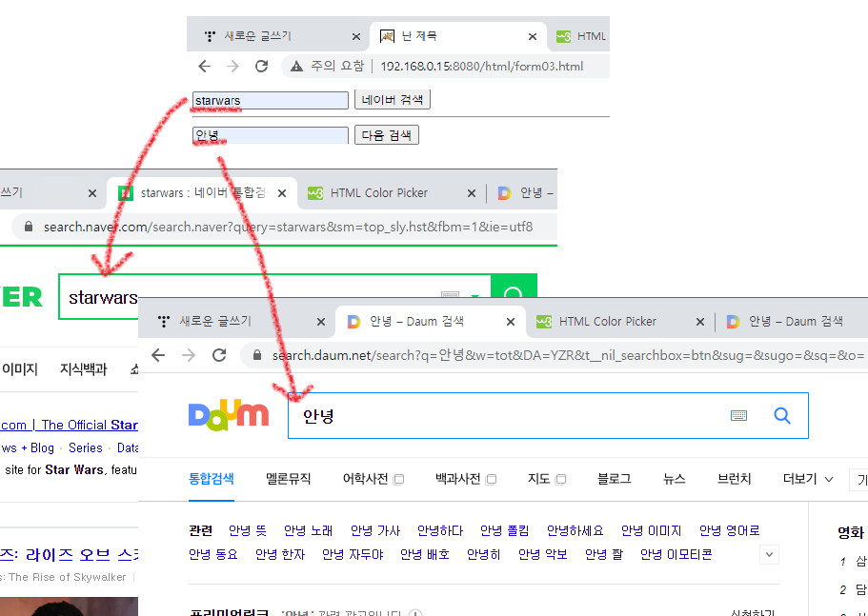Open the 멜론뮤직 tab in Daum
The width and height of the screenshot is (868, 616).
(288, 479)
